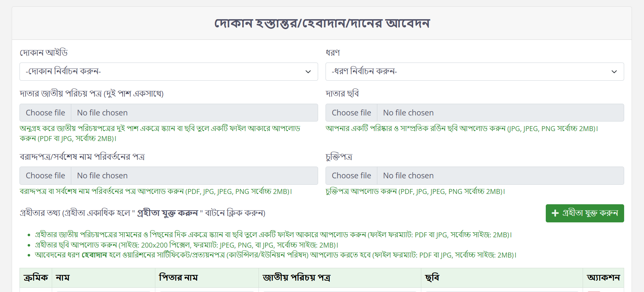Click the অ্যাকশন column header
Image resolution: width=644 pixels, height=292 pixels.
(x=603, y=277)
